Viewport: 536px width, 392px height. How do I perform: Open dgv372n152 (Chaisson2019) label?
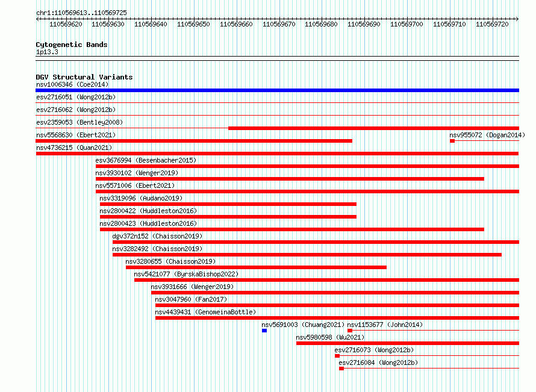(157, 236)
